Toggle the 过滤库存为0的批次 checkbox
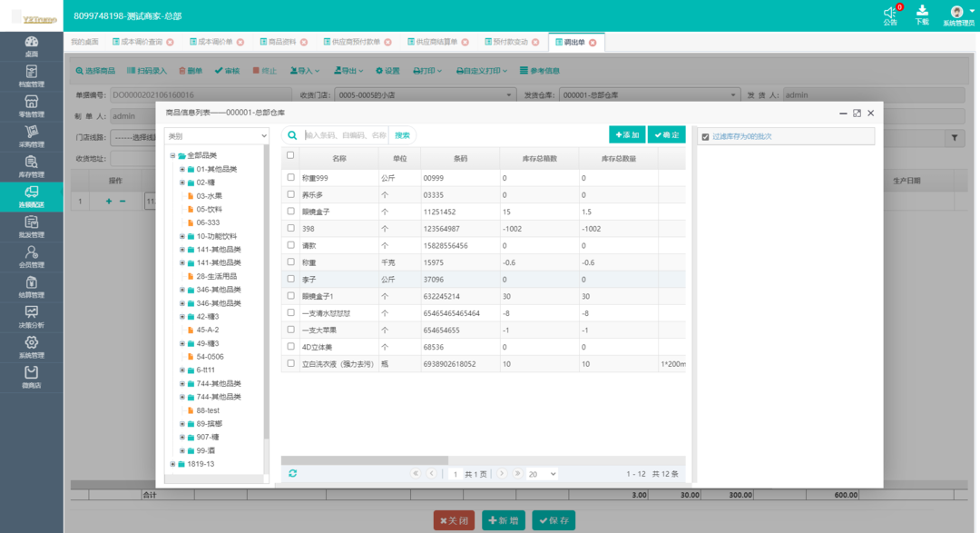The height and width of the screenshot is (533, 980). click(x=705, y=137)
